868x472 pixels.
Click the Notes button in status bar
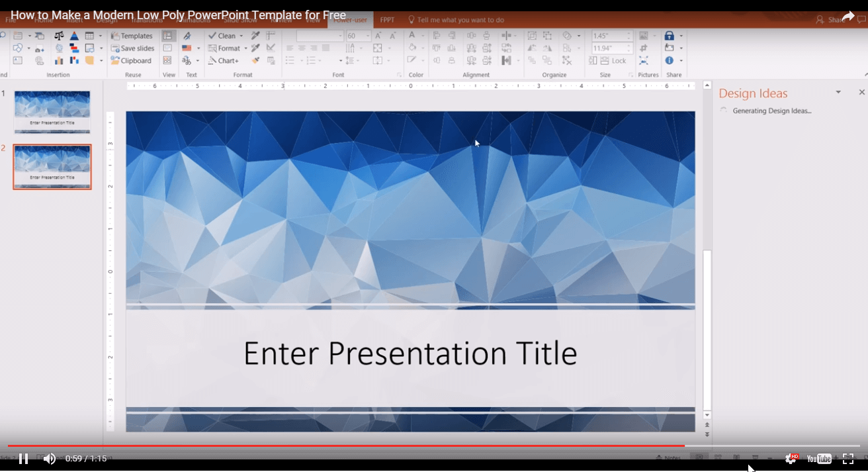click(669, 458)
